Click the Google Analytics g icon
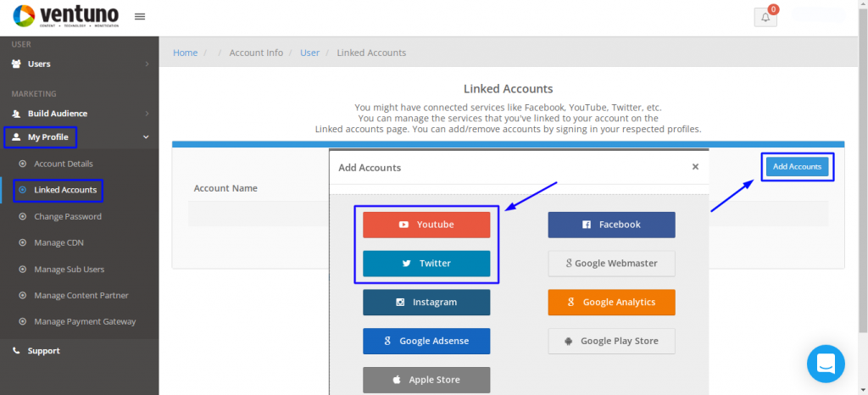The width and height of the screenshot is (868, 395). [570, 302]
